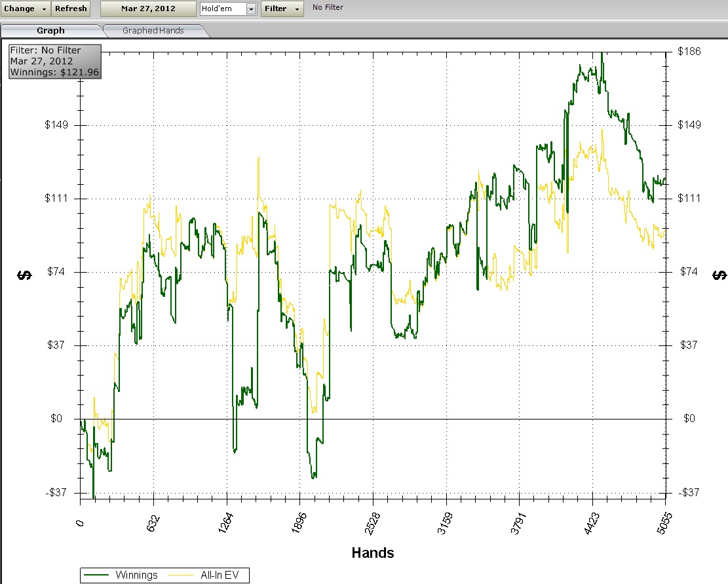
Task: Click the Change button
Action: click(20, 9)
